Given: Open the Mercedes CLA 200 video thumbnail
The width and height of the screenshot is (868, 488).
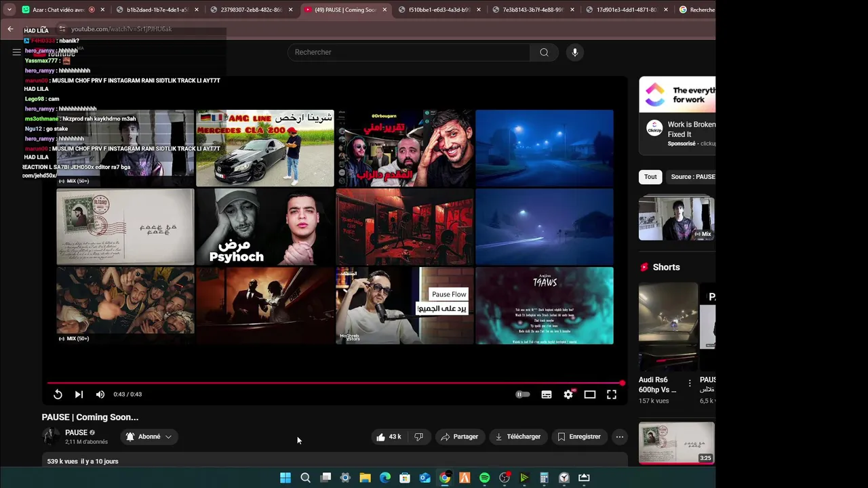Looking at the screenshot, I should coord(265,148).
